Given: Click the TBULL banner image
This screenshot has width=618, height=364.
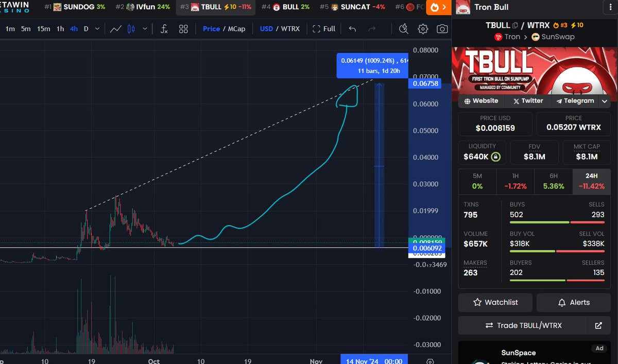Looking at the screenshot, I should pos(535,71).
